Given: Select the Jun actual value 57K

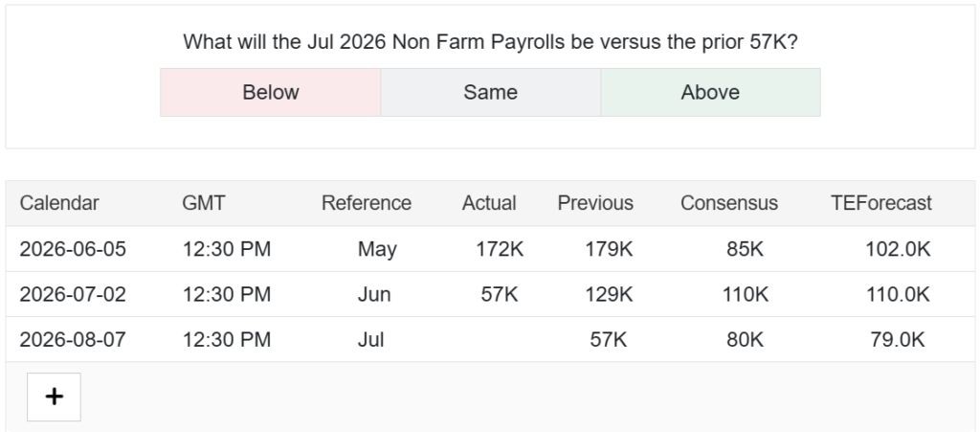Looking at the screenshot, I should coord(500,294).
